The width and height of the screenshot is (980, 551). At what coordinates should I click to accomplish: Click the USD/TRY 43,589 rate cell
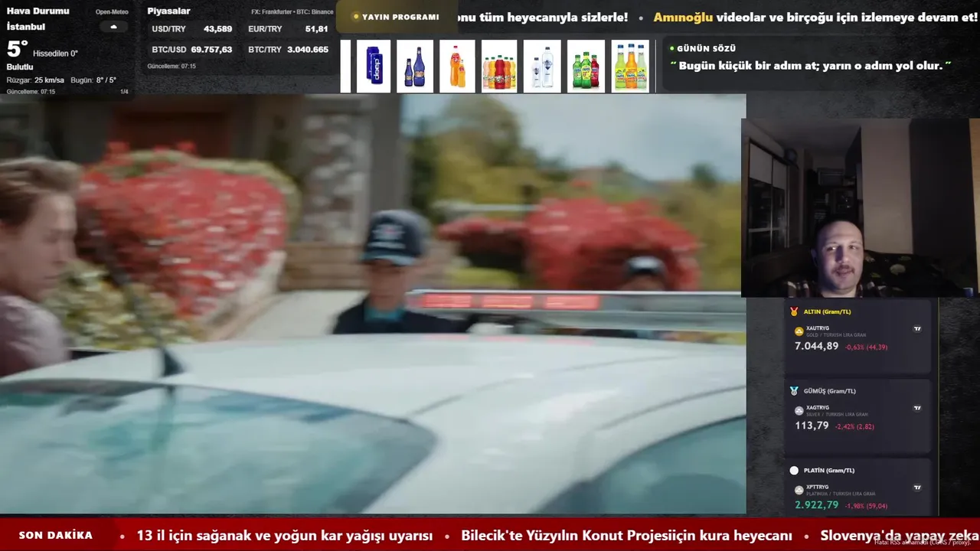pyautogui.click(x=192, y=29)
